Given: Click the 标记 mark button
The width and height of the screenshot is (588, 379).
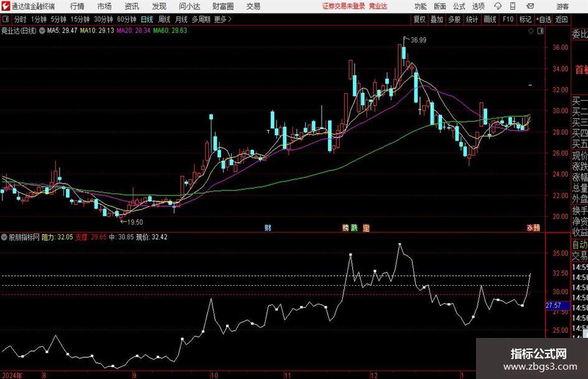Looking at the screenshot, I should pos(525,19).
